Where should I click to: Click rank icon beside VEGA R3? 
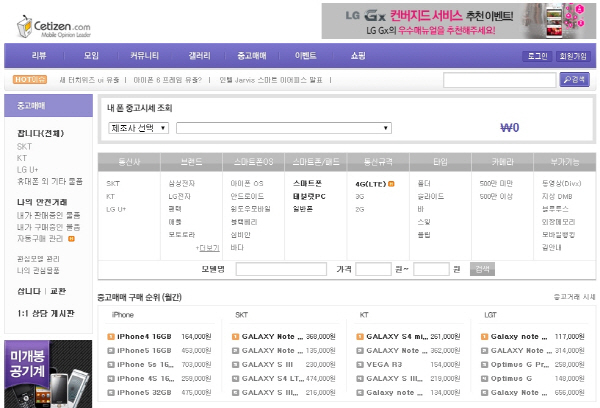360,365
